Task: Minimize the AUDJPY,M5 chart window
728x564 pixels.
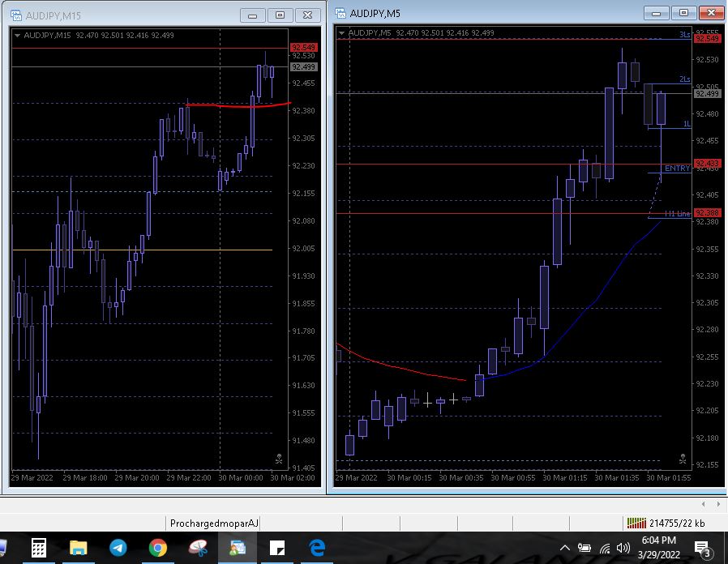Action: [657, 13]
